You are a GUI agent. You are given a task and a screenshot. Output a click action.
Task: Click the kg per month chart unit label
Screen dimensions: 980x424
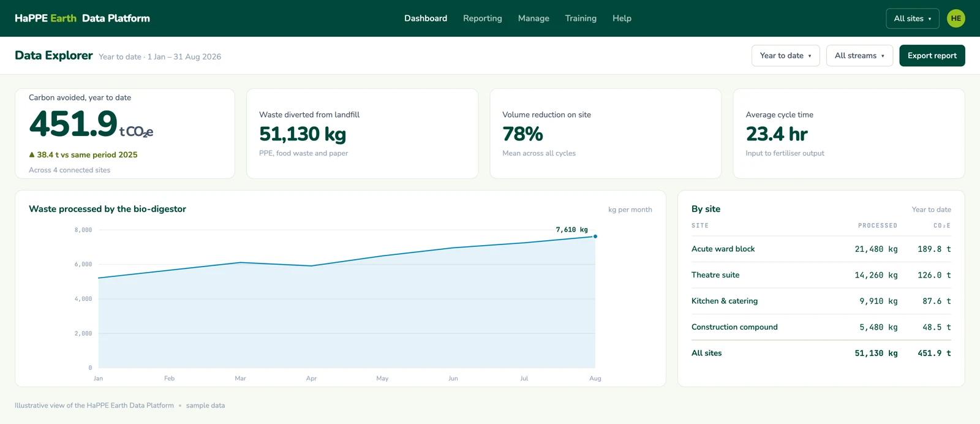(x=630, y=210)
